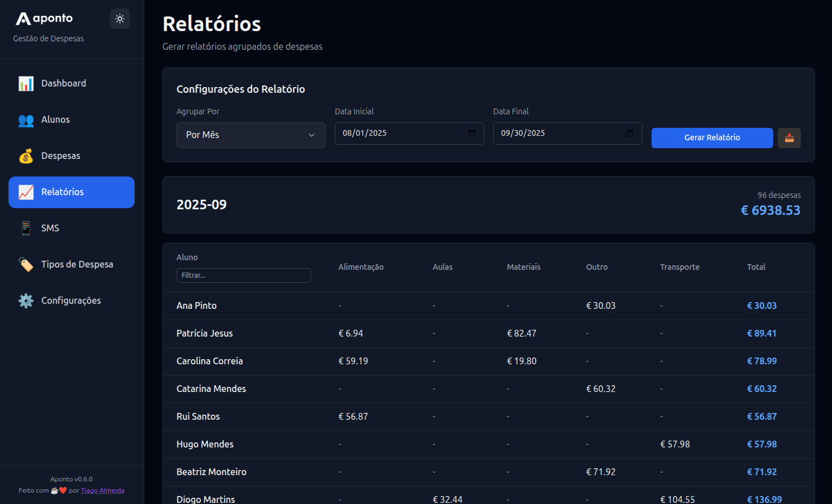Click the export download icon button
The width and height of the screenshot is (832, 504).
(x=789, y=138)
